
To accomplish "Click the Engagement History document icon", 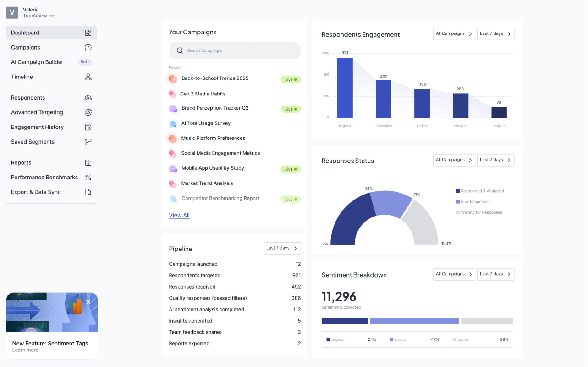I will click(x=88, y=127).
